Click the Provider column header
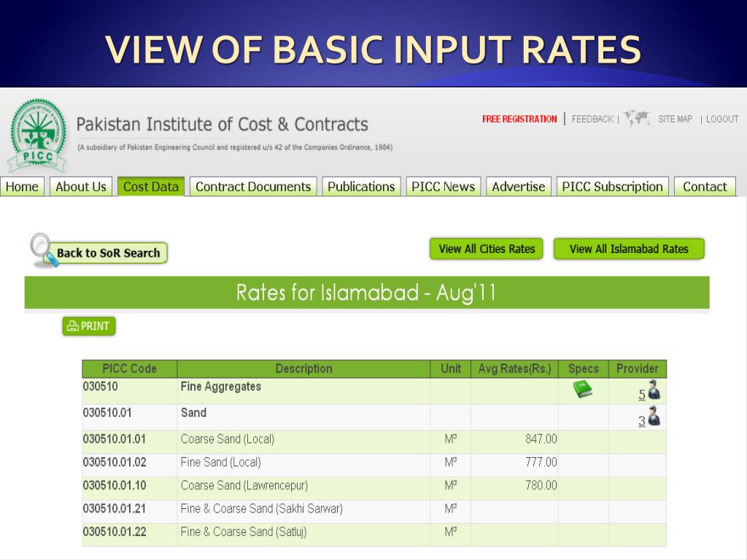Image resolution: width=747 pixels, height=560 pixels. [638, 368]
